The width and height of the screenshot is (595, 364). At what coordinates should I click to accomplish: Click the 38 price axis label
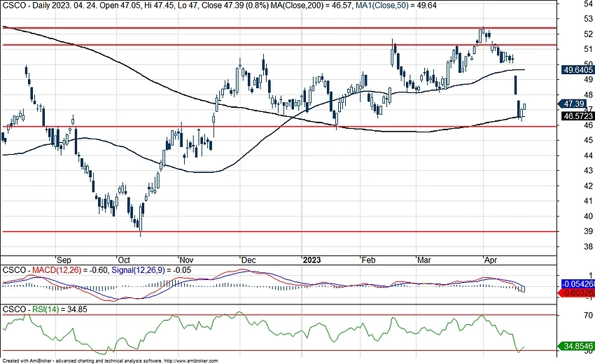pyautogui.click(x=588, y=246)
